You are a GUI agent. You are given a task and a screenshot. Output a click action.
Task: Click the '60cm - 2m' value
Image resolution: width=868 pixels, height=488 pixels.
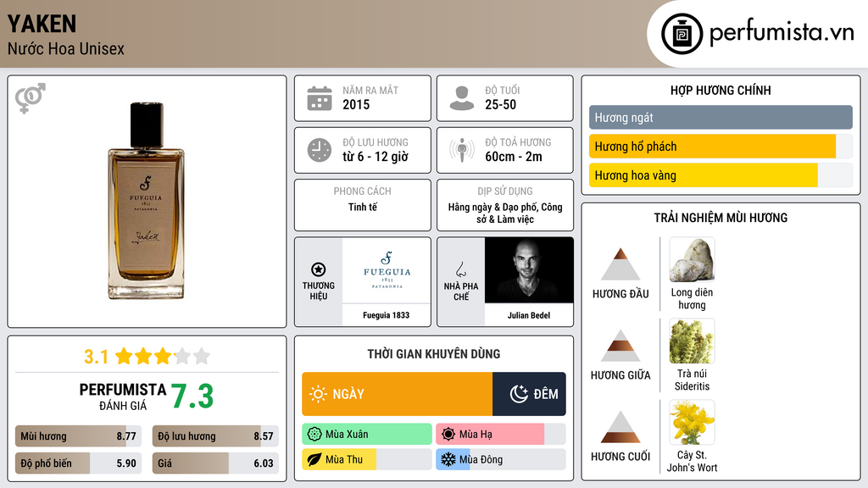(x=514, y=157)
